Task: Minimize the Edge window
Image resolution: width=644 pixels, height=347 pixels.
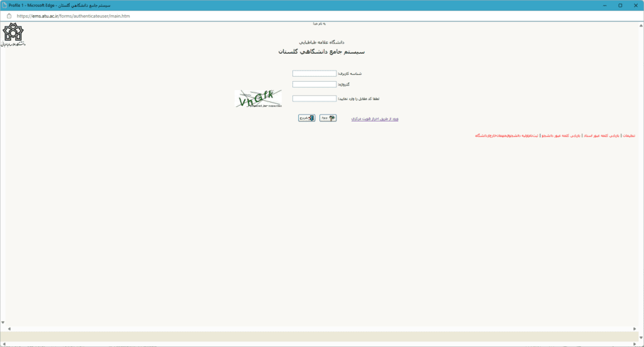Action: (x=604, y=5)
